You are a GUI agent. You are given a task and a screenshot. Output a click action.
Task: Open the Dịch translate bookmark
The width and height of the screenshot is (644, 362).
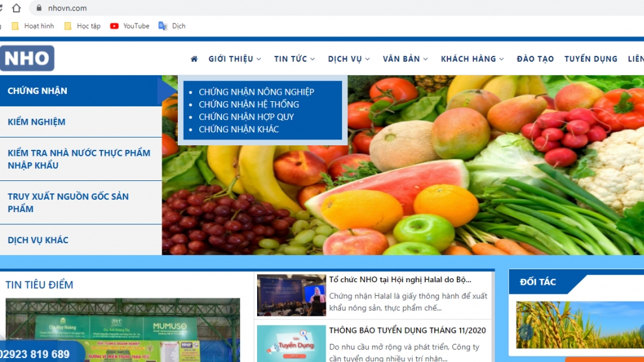[x=173, y=26]
